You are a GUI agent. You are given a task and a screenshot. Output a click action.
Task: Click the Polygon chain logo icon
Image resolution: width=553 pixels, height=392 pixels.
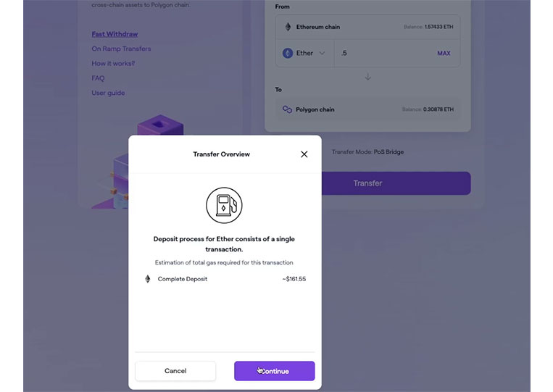287,109
